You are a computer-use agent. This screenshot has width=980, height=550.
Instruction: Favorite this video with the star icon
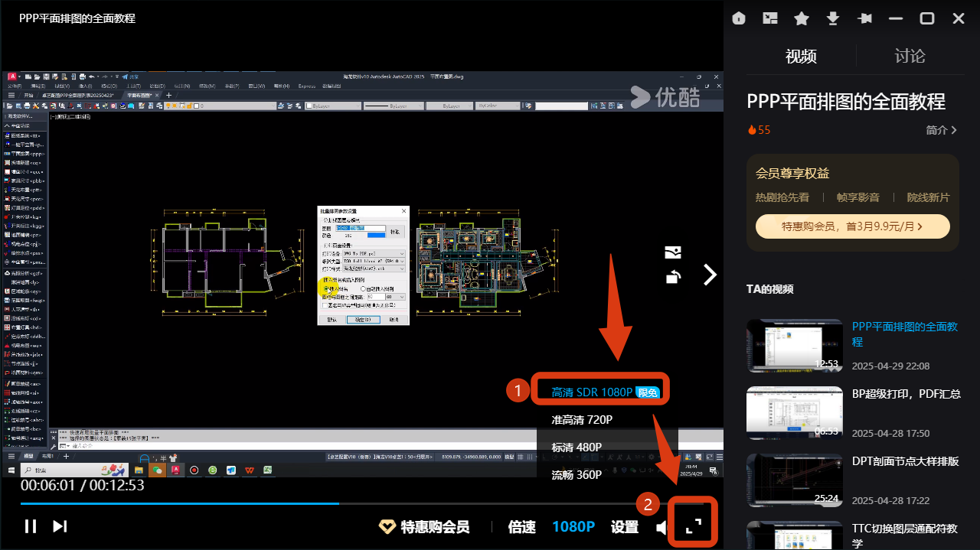click(x=802, y=18)
